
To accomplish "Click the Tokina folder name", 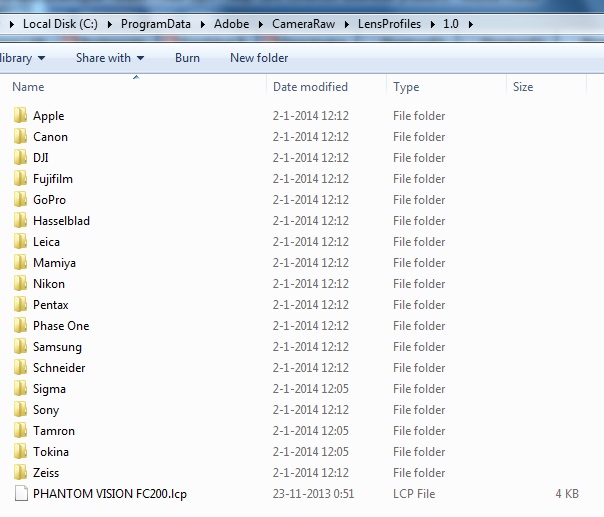I will tap(50, 452).
